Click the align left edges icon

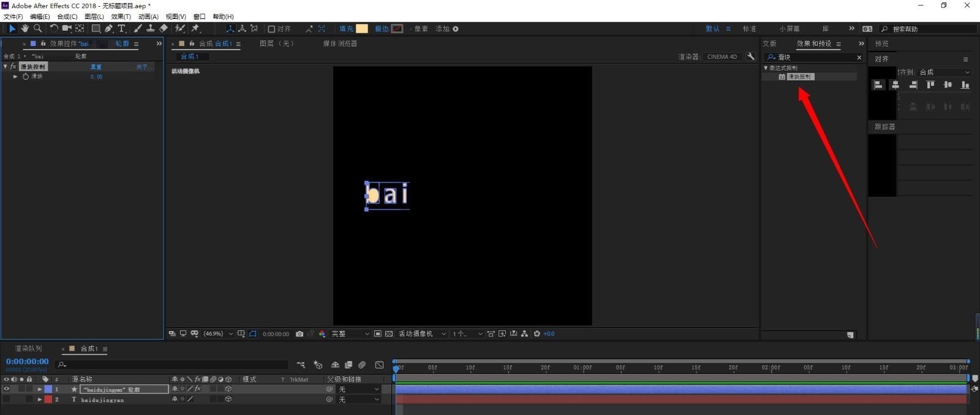tap(878, 85)
